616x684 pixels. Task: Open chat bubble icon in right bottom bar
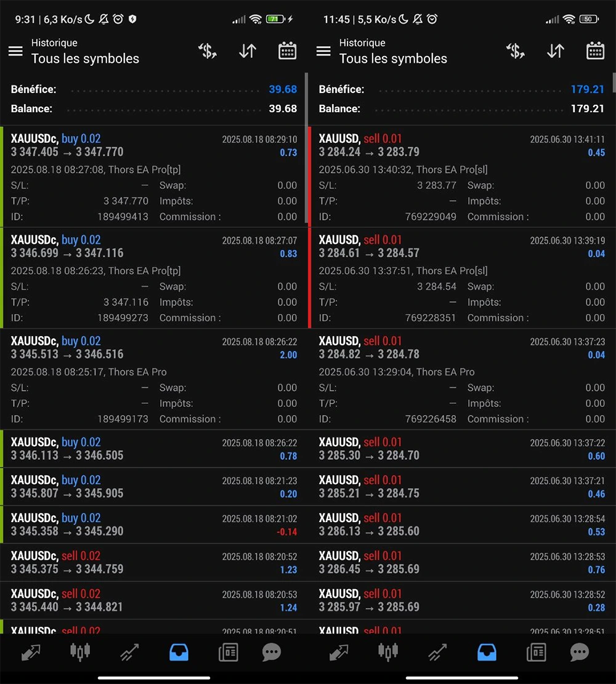(x=579, y=652)
